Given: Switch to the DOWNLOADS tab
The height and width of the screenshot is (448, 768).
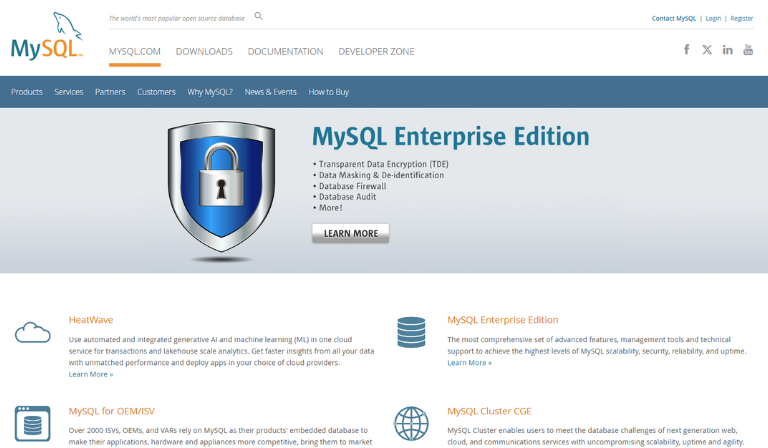Looking at the screenshot, I should point(204,51).
